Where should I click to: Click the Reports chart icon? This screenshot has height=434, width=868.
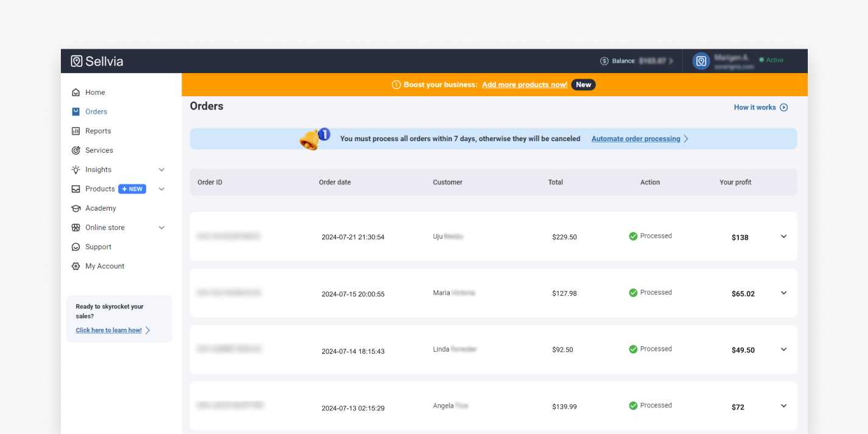76,131
